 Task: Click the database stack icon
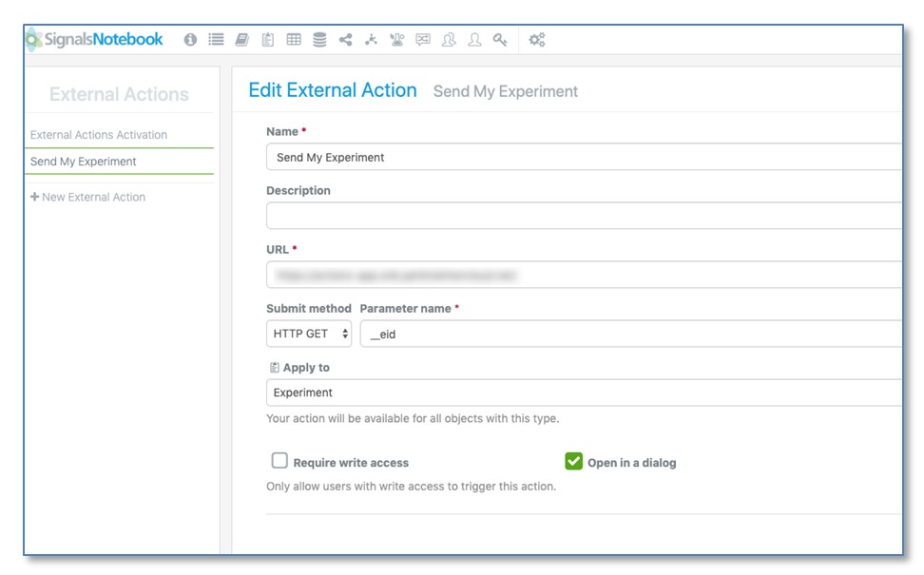[319, 40]
